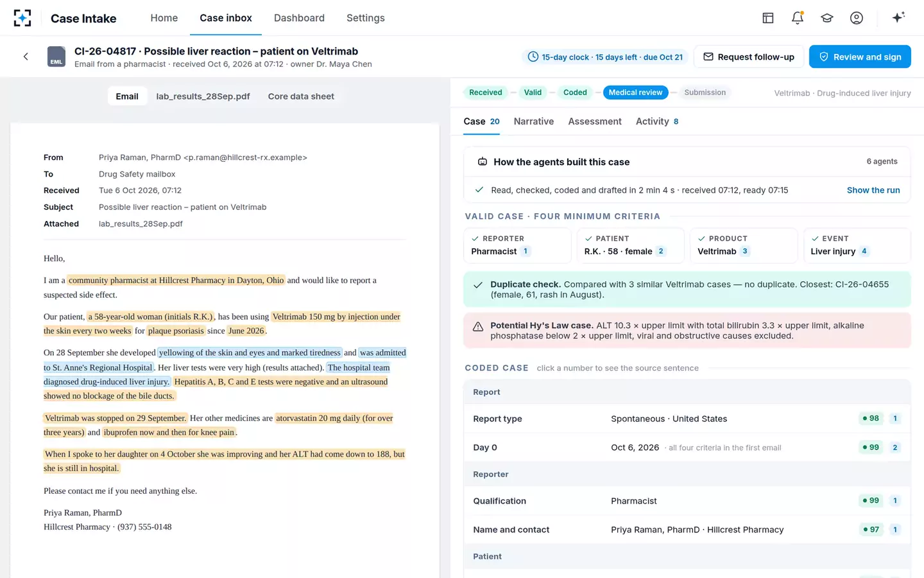Click the agents robot icon

coord(483,162)
